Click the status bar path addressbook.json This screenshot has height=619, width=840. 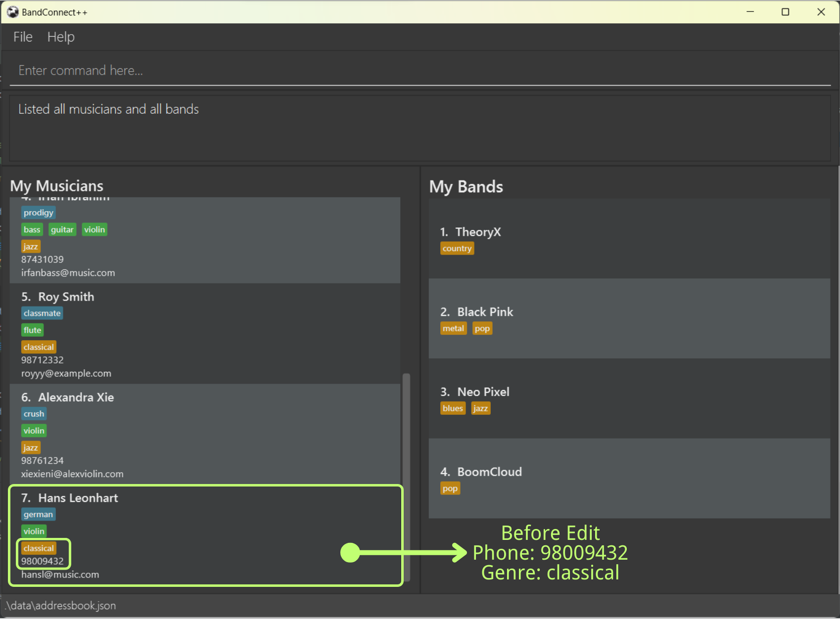coord(60,606)
